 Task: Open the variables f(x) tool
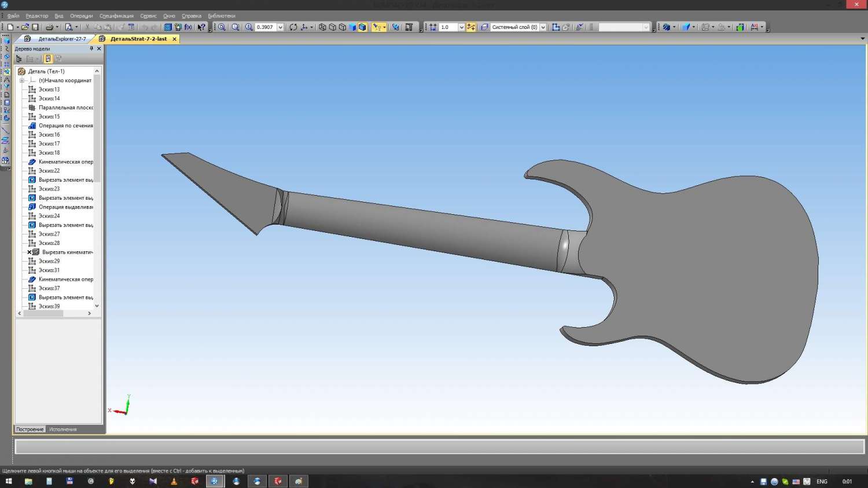(188, 27)
